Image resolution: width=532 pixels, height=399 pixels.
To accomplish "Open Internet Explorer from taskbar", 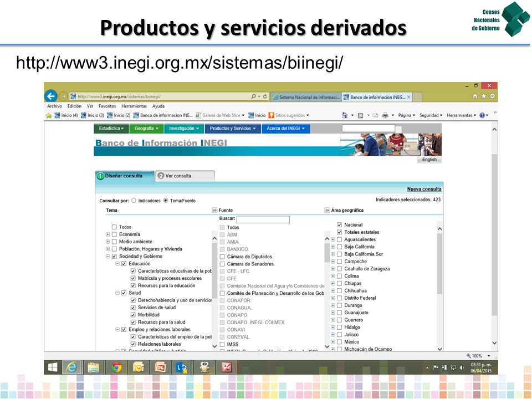I will click(x=71, y=367).
